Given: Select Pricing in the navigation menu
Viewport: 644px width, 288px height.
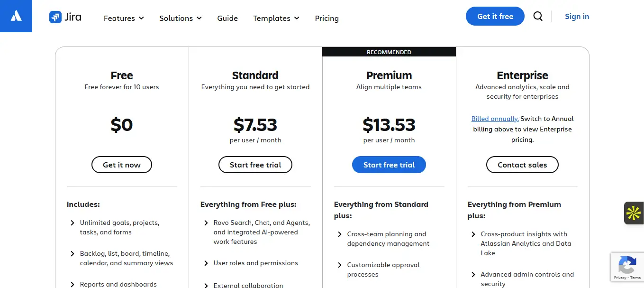Looking at the screenshot, I should [x=327, y=18].
